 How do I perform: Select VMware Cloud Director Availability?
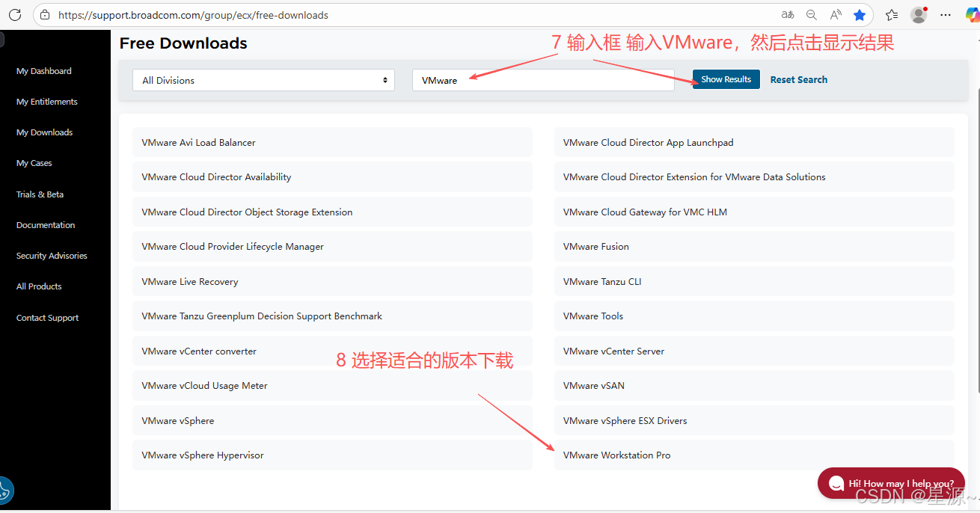click(x=332, y=177)
